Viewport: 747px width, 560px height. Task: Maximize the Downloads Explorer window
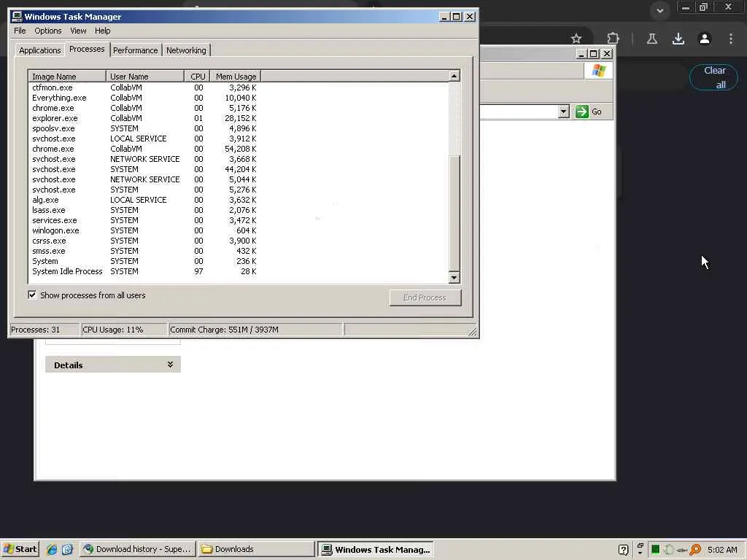(x=593, y=54)
